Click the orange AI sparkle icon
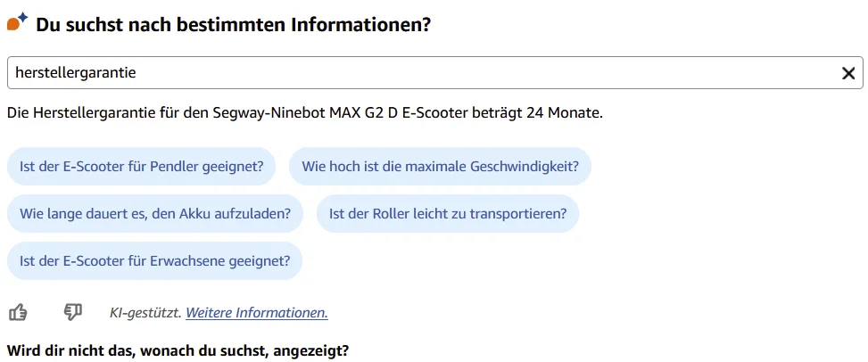Viewport: 868px width, 362px height. pyautogui.click(x=17, y=22)
